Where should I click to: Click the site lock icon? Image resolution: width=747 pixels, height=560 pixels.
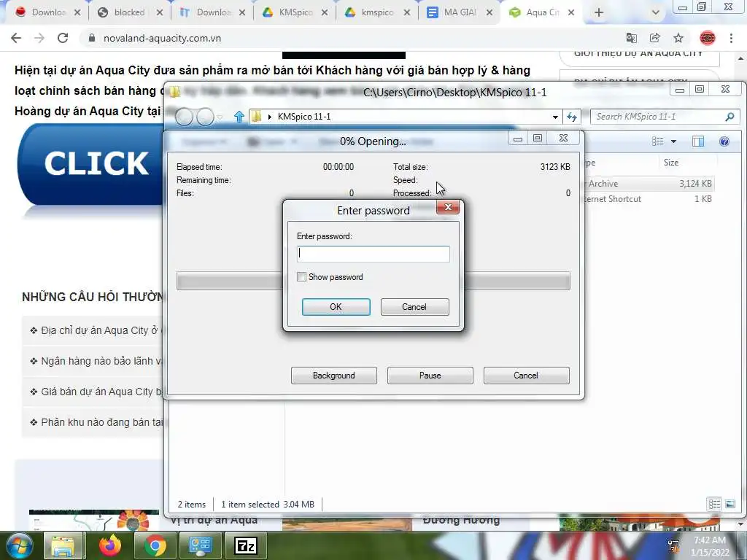point(92,38)
